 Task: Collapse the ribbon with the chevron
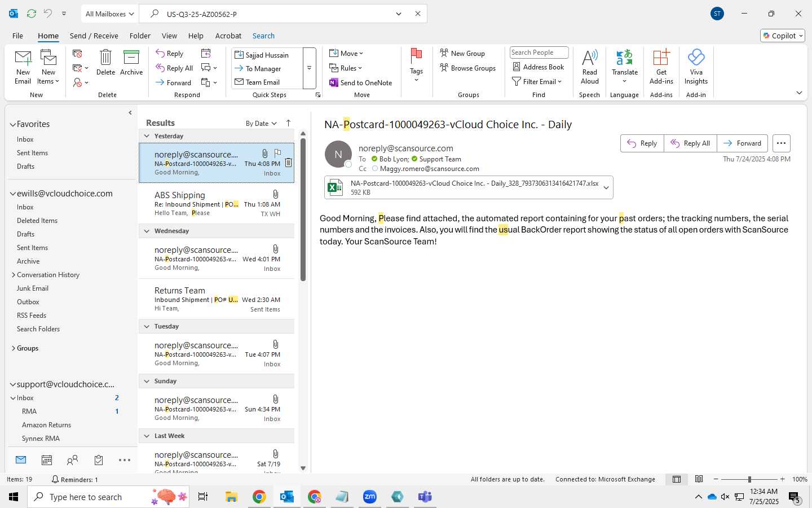pos(799,93)
